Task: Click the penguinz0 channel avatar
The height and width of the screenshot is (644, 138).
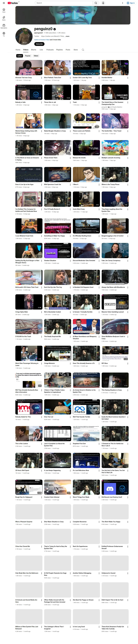Action: [24, 36]
